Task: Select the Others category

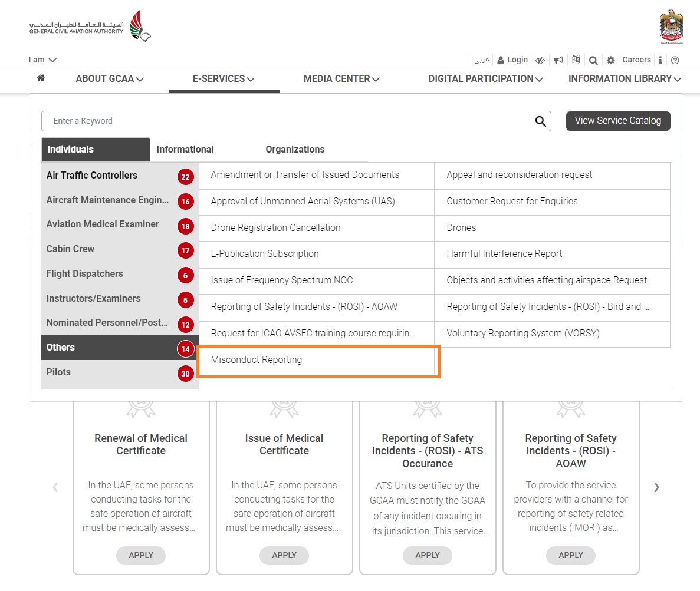Action: (x=120, y=348)
